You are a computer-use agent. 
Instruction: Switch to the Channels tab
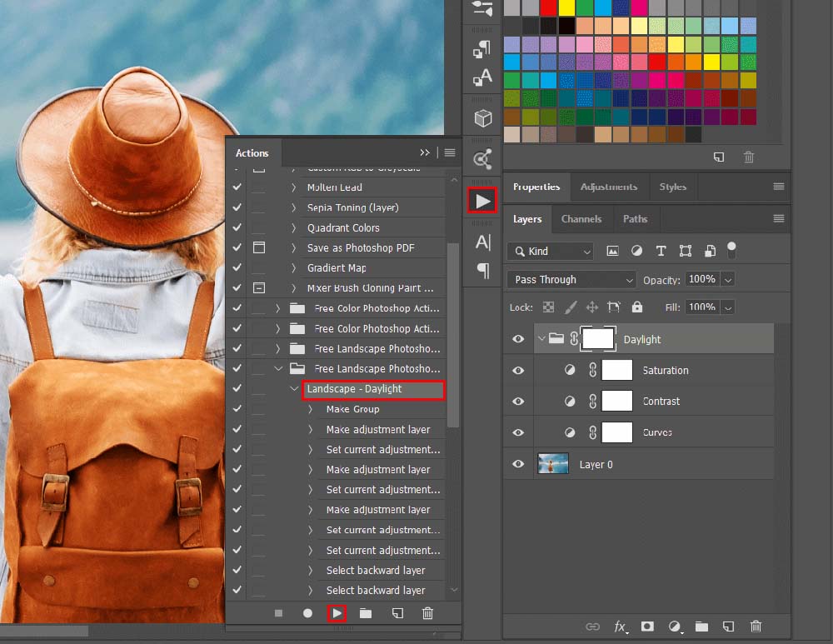coord(582,219)
